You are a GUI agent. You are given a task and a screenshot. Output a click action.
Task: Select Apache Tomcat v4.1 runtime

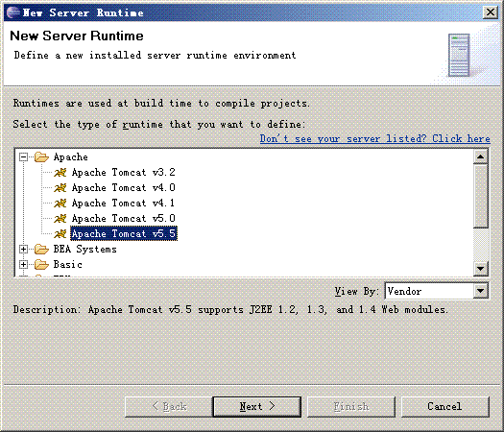(x=124, y=204)
